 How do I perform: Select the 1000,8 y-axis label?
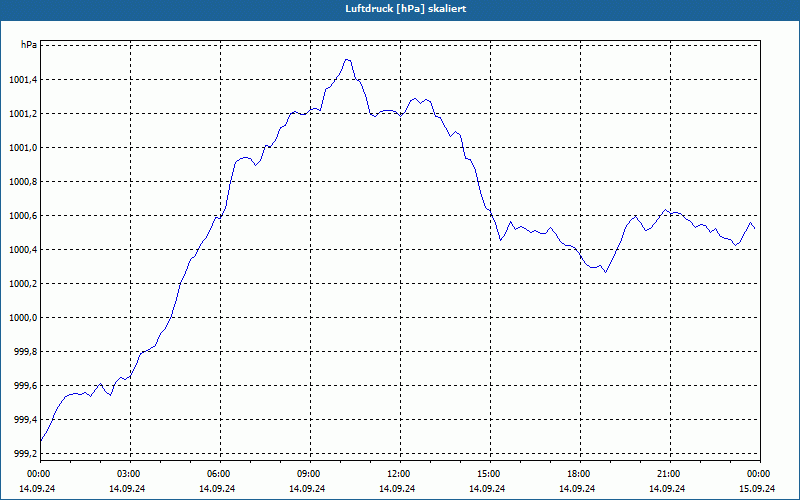pyautogui.click(x=23, y=182)
